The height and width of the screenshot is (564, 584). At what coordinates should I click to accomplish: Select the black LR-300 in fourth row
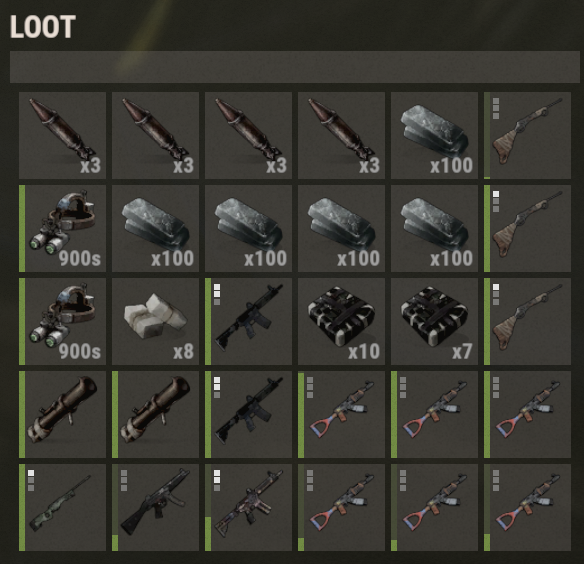coord(248,414)
